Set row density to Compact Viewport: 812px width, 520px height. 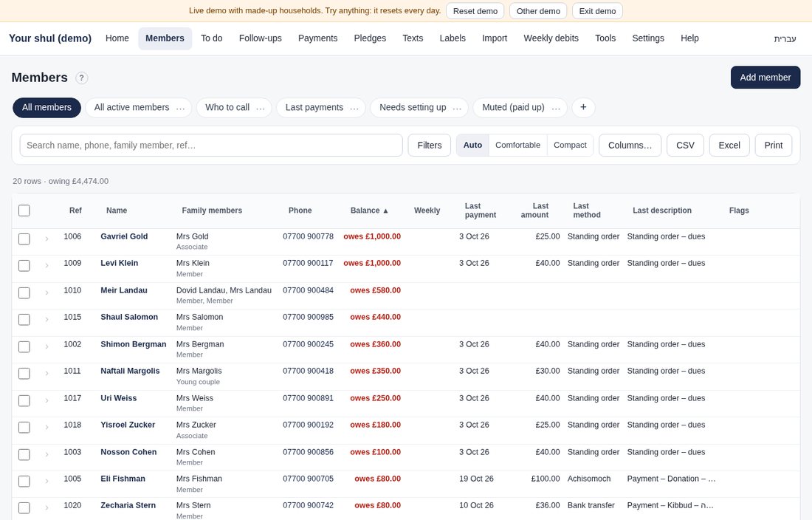click(570, 145)
